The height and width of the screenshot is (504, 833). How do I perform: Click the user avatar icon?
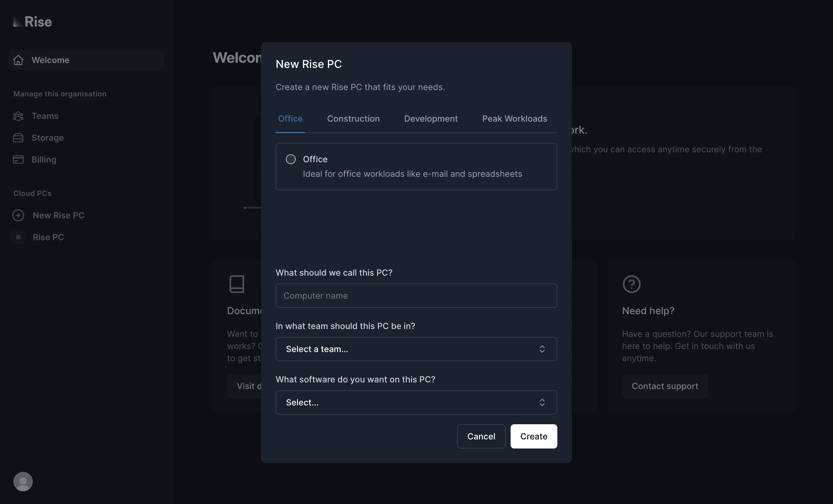(x=23, y=481)
